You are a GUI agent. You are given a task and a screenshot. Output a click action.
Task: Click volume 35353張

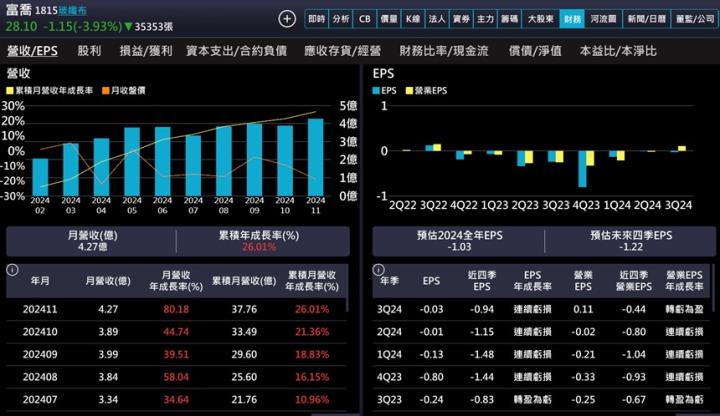point(153,27)
